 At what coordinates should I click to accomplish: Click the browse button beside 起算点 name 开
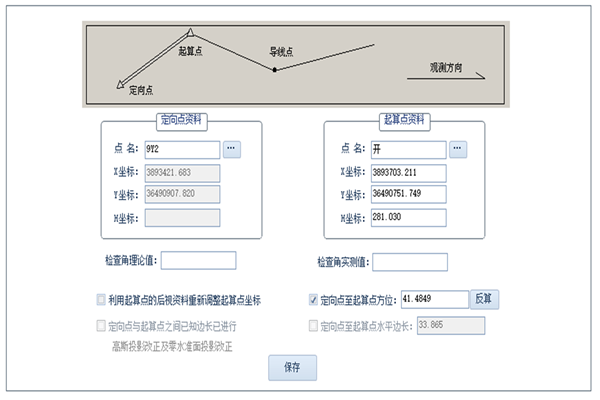(457, 149)
